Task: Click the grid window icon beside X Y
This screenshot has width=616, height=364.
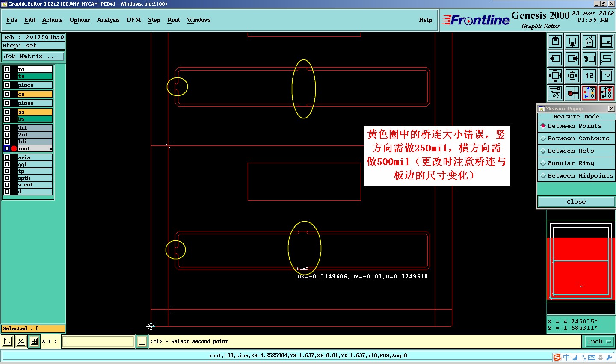Action: point(34,341)
